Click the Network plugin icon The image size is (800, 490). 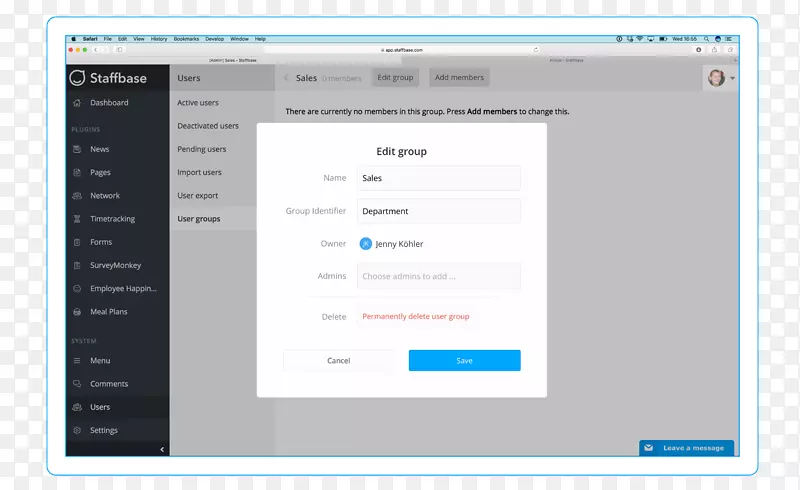[x=77, y=195]
